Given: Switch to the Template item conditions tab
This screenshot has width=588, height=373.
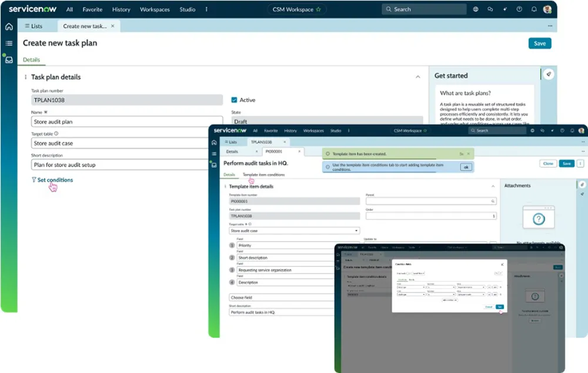Looking at the screenshot, I should click(263, 175).
